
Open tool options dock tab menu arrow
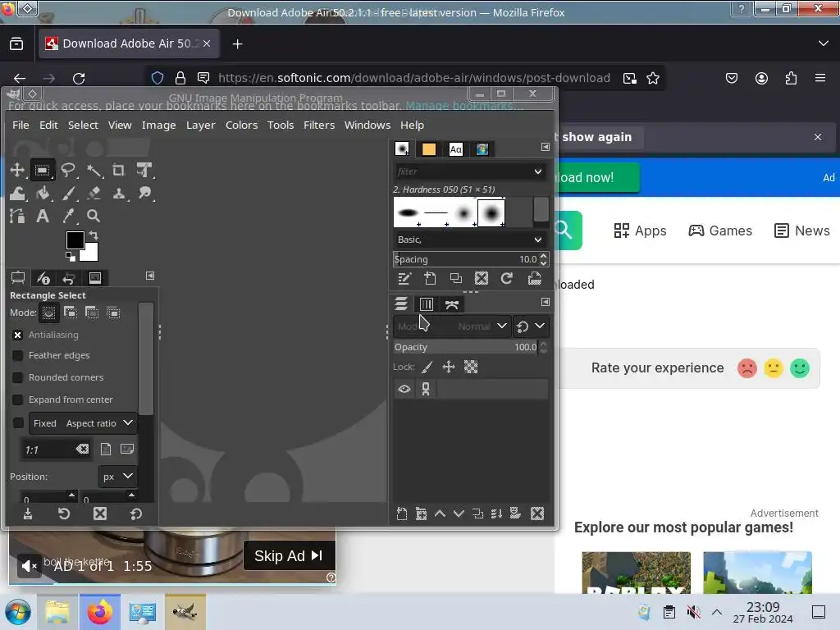150,276
